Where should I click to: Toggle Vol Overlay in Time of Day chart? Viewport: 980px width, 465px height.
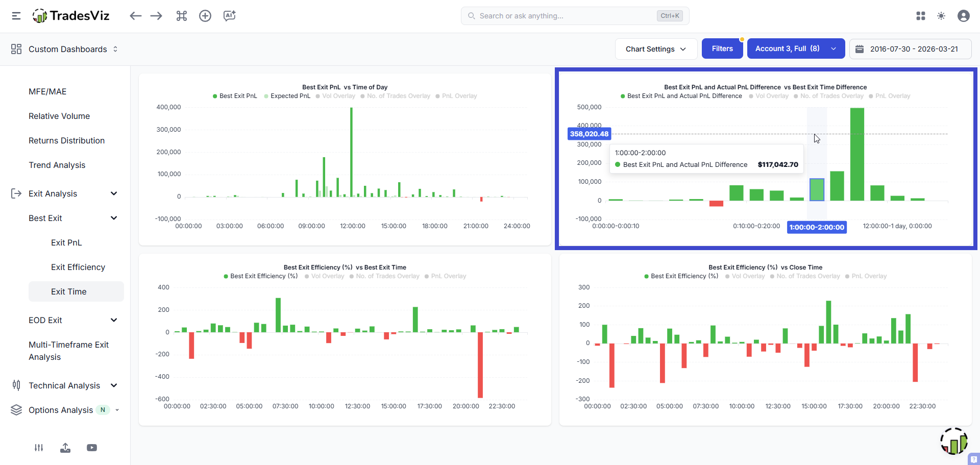click(x=335, y=96)
